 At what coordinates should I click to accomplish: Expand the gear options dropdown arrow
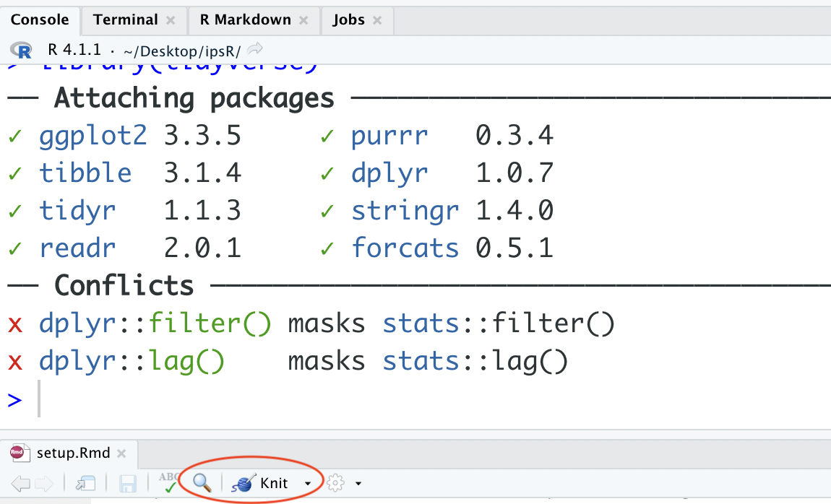tap(358, 483)
